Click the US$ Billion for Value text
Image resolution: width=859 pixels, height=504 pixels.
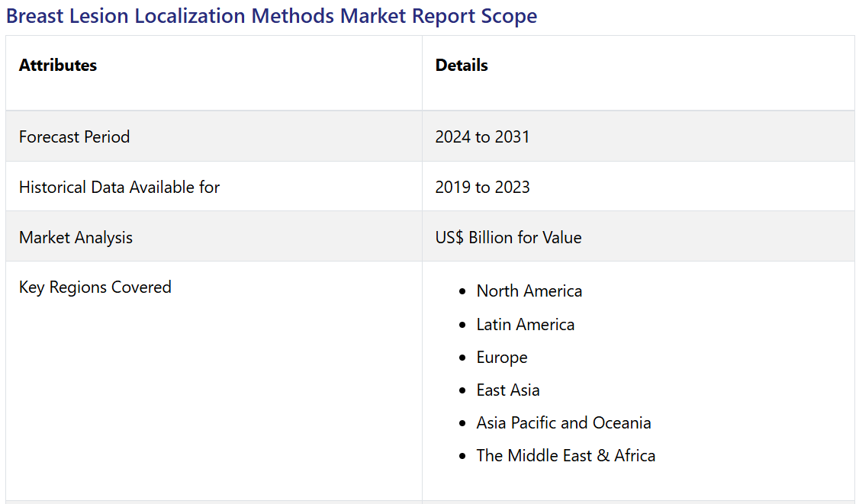(x=508, y=238)
